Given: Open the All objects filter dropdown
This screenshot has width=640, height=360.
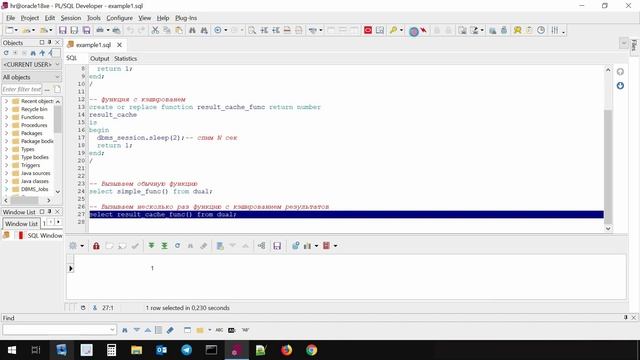Looking at the screenshot, I should [57, 77].
